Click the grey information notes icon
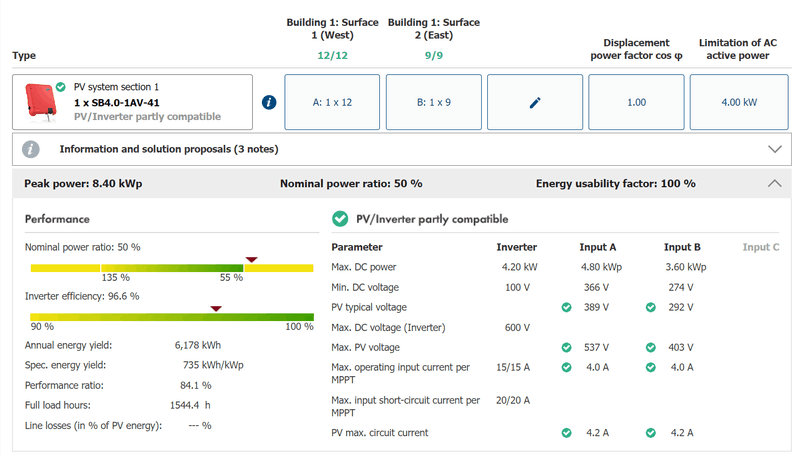 (31, 149)
